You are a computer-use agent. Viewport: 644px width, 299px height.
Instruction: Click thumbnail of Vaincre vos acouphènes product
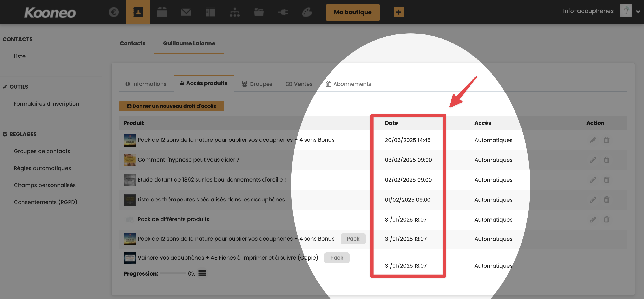[130, 258]
